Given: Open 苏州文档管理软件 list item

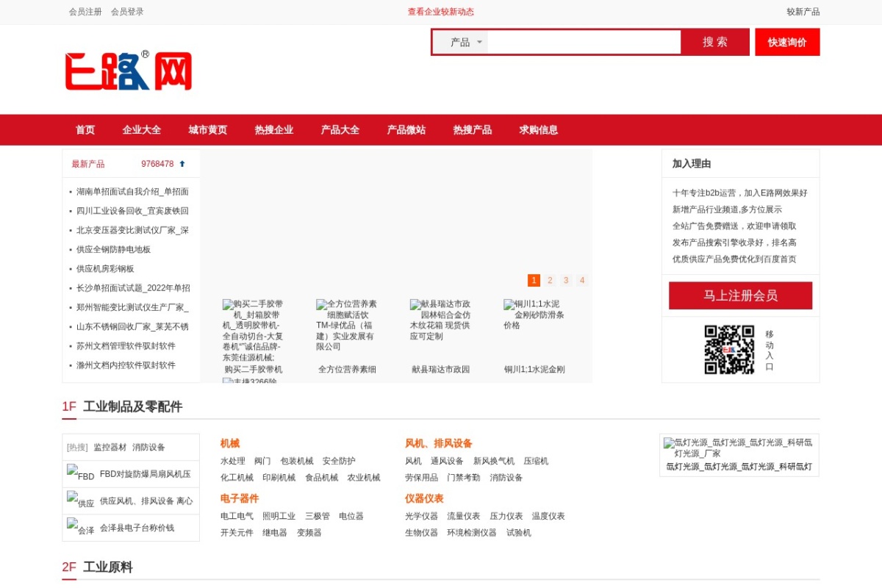Looking at the screenshot, I should point(126,346).
